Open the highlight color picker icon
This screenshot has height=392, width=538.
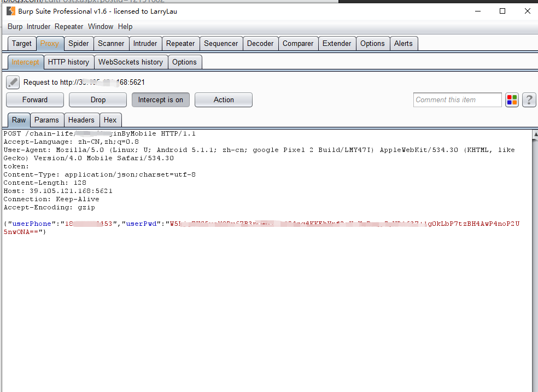[x=512, y=100]
